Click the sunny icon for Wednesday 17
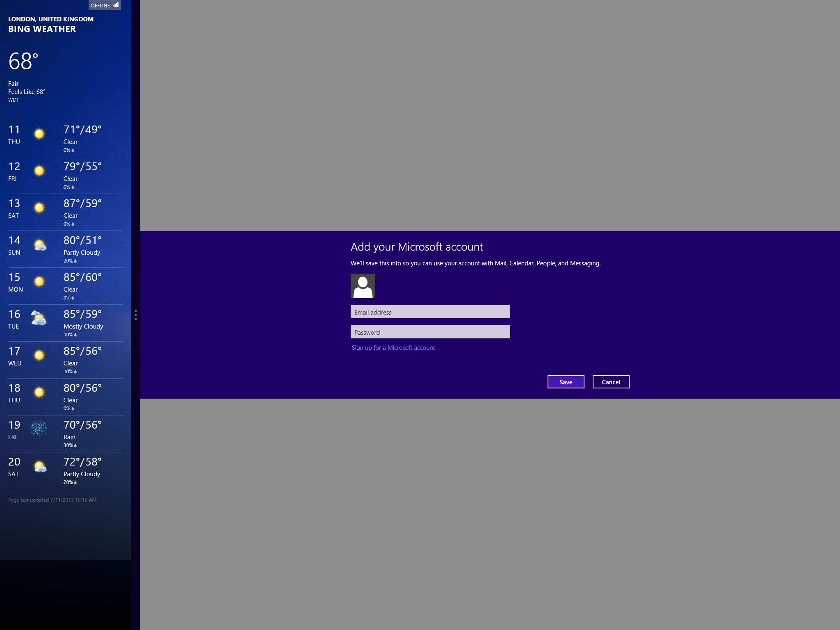Viewport: 840px width, 630px height. point(39,355)
